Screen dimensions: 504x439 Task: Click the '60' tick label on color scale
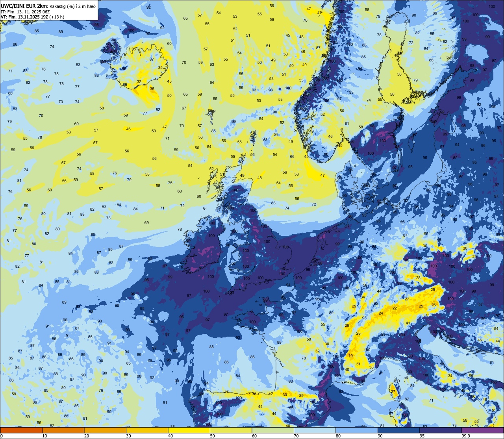254,436
